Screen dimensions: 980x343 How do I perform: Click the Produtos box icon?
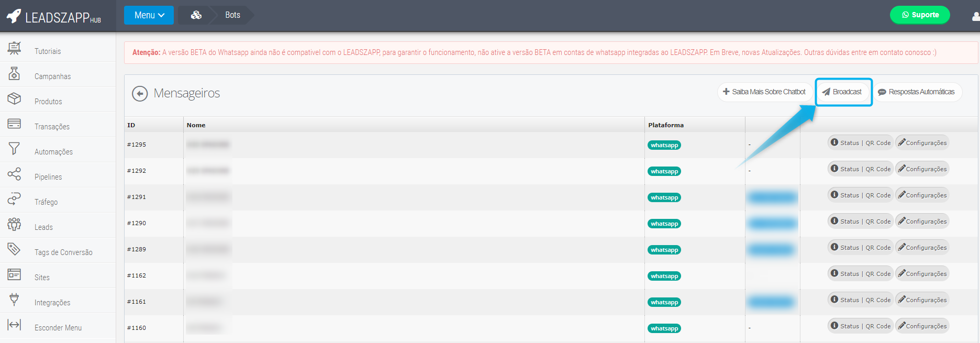14,98
